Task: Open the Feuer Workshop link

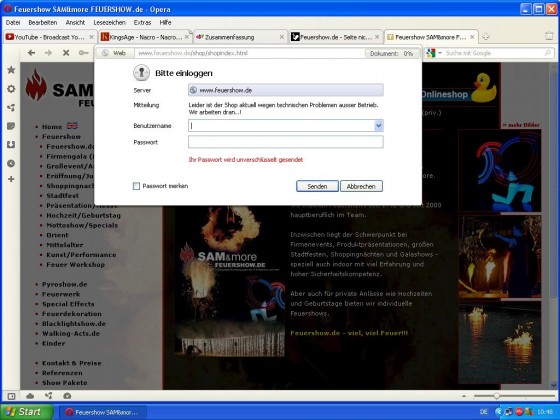Action: pos(75,265)
